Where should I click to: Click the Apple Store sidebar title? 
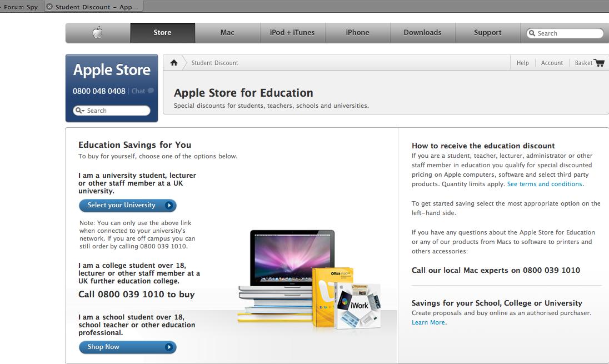(x=112, y=70)
